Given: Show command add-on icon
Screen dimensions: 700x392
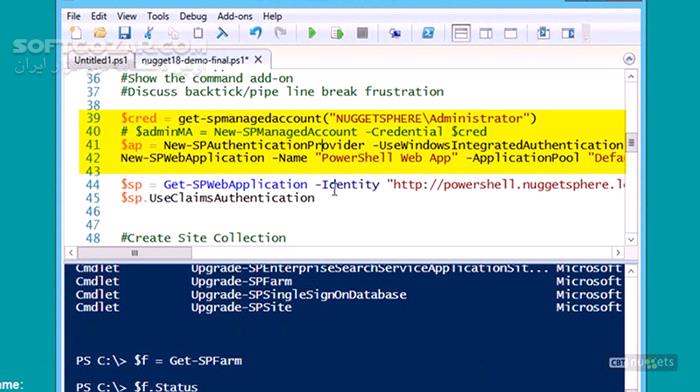Looking at the screenshot, I should [568, 33].
